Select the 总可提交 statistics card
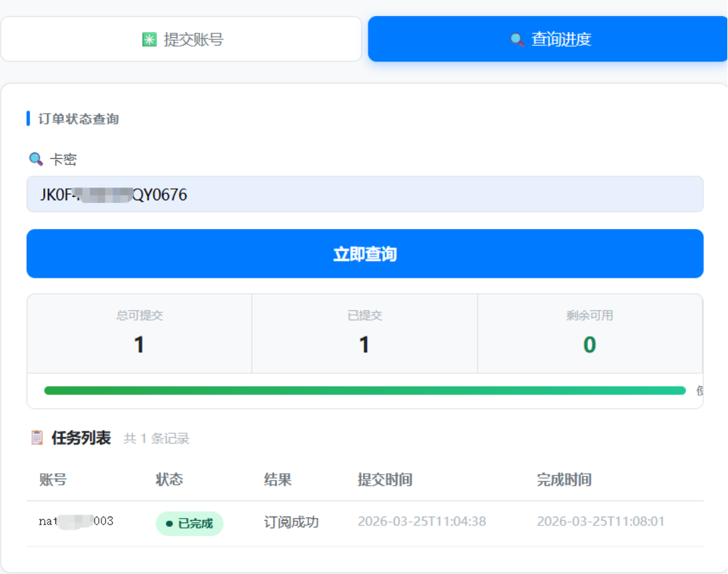Viewport: 728px width, 574px height. (x=139, y=334)
